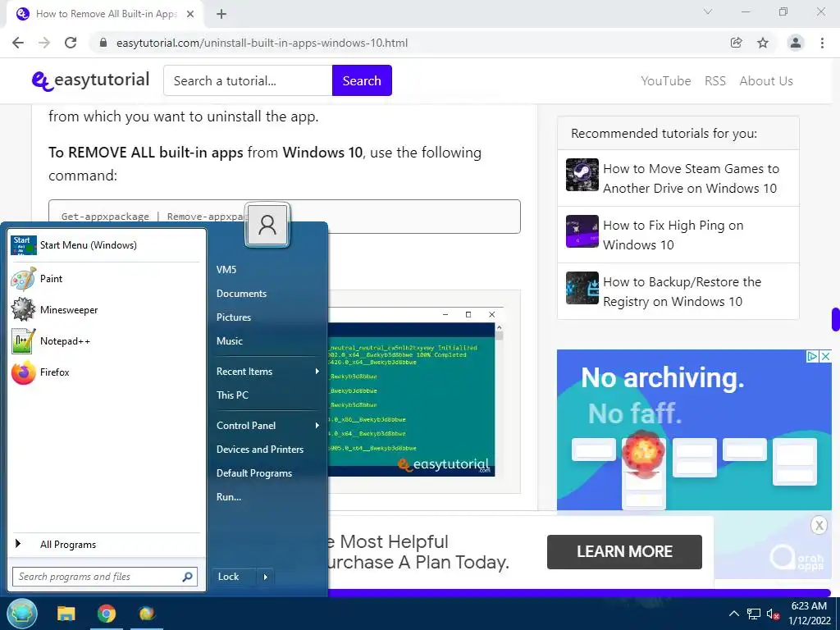Launch Minesweeper from the Start menu
The width and height of the screenshot is (840, 630).
click(x=106, y=309)
